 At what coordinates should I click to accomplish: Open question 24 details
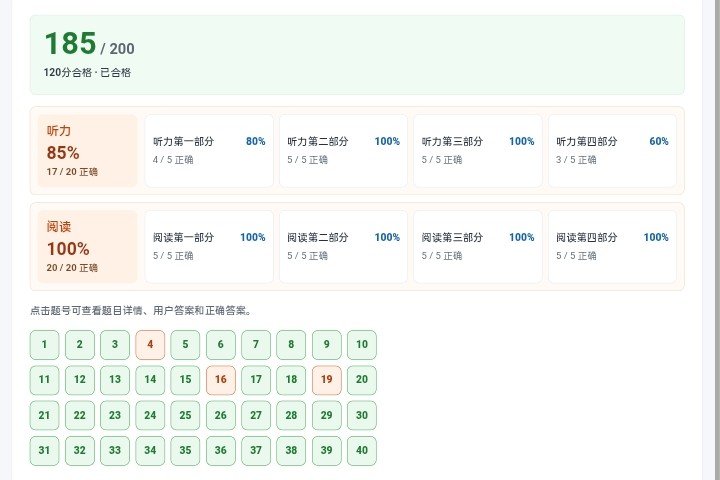coord(150,415)
